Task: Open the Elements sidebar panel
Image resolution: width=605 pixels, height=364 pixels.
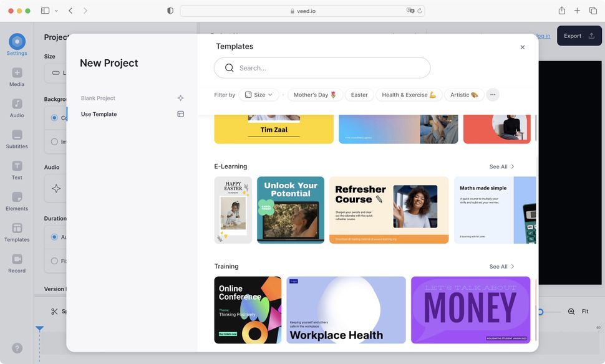Action: click(17, 202)
